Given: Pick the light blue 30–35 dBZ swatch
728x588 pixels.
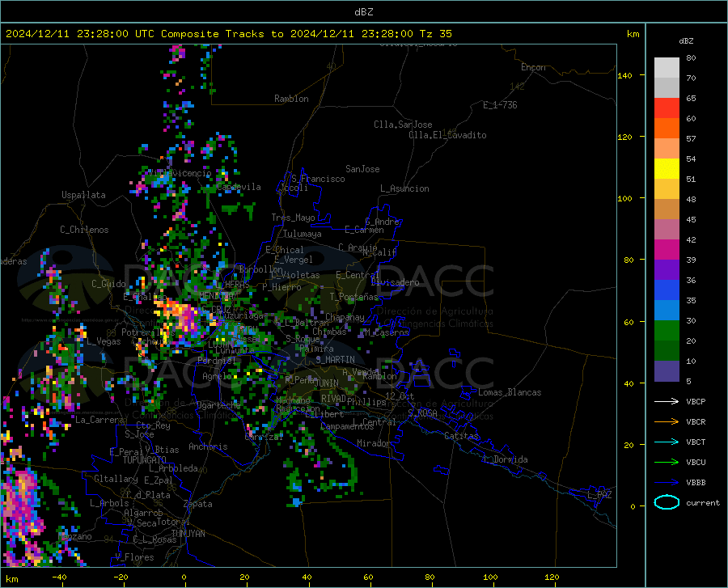Looking at the screenshot, I should 667,311.
